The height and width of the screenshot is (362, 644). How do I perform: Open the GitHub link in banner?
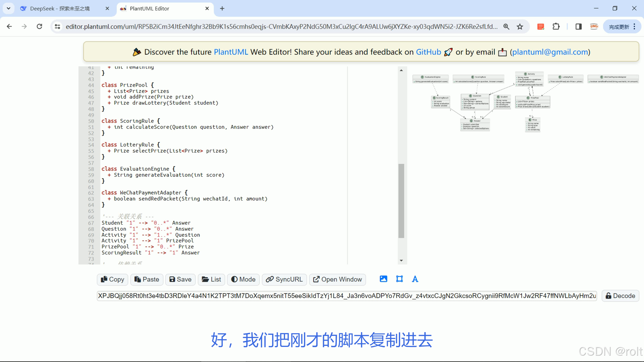[x=428, y=52]
